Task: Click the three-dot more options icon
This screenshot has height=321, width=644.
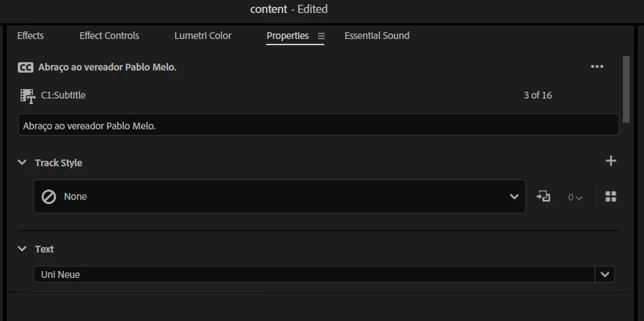Action: point(597,66)
